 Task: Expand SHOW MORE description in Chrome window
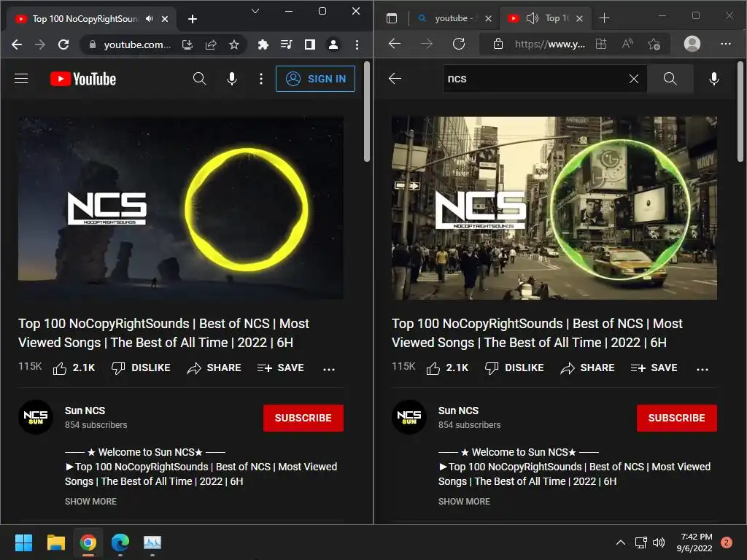(x=90, y=502)
